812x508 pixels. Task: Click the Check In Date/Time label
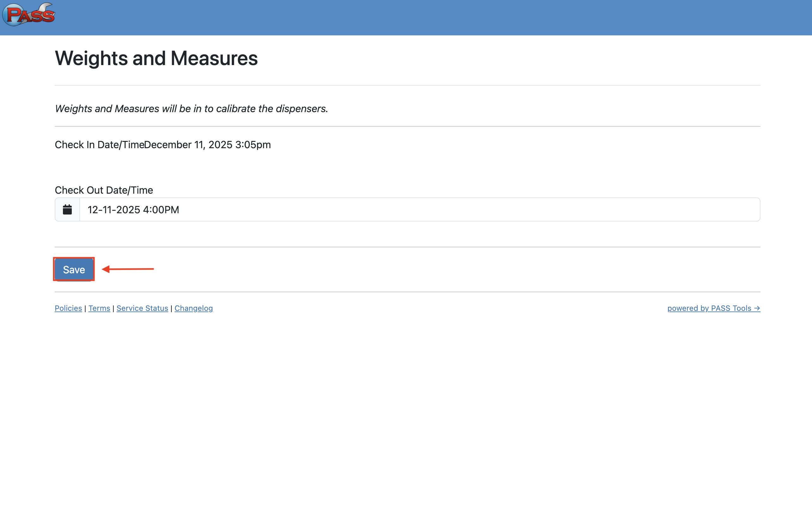click(100, 145)
